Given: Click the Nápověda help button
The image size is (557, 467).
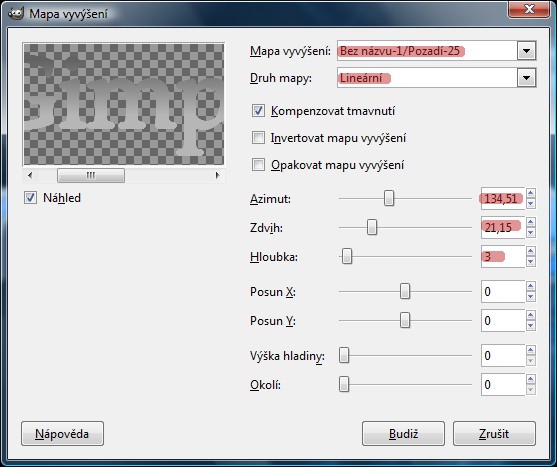Looking at the screenshot, I should [x=63, y=434].
